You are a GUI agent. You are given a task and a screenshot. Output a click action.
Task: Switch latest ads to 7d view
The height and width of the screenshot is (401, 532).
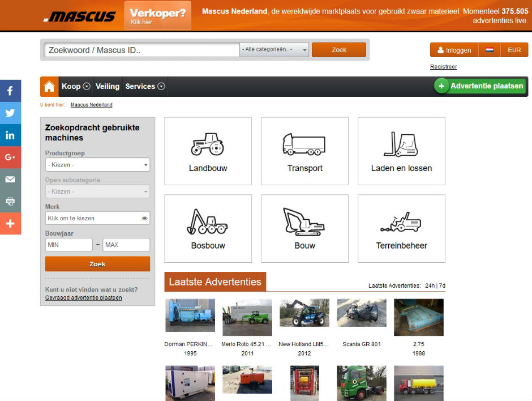click(442, 285)
